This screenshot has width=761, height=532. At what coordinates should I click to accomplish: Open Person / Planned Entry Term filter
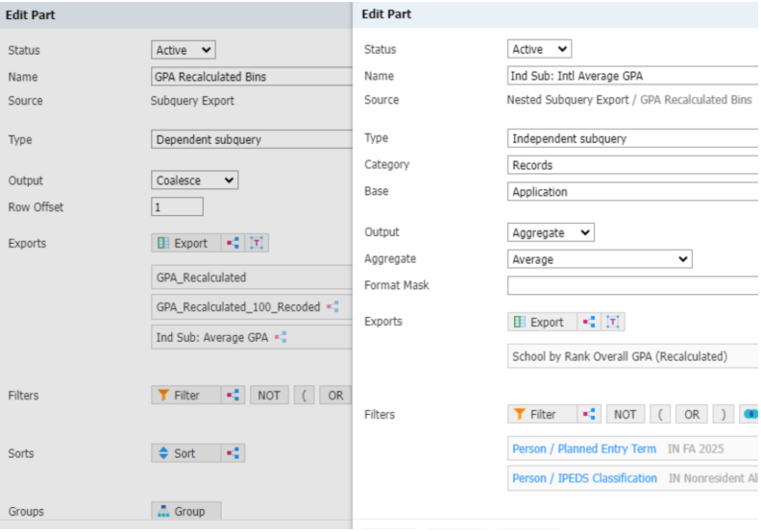click(584, 448)
